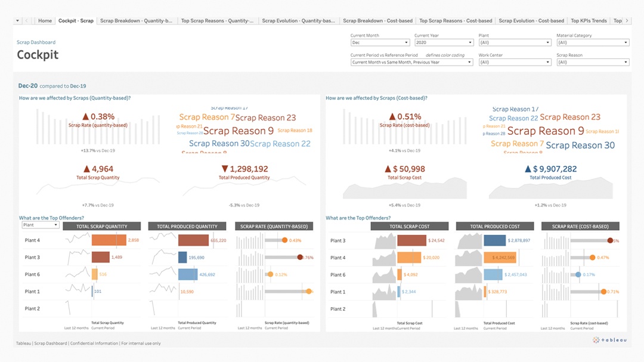Click the 4,964 Total Scrap Quantity triangle

coord(86,169)
